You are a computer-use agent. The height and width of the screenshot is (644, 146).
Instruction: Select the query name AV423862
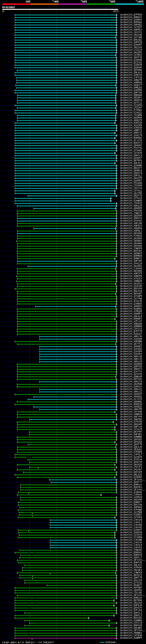pyautogui.click(x=8, y=7)
